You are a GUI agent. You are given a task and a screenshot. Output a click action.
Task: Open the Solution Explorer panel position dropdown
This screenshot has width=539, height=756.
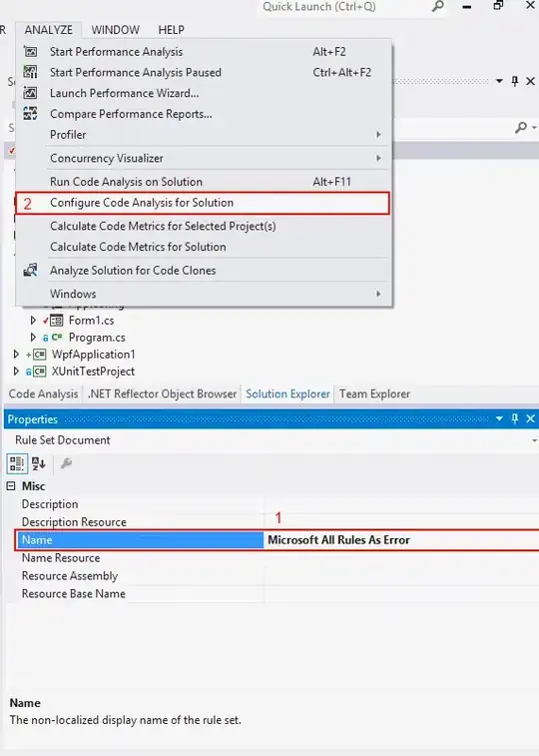tap(499, 81)
